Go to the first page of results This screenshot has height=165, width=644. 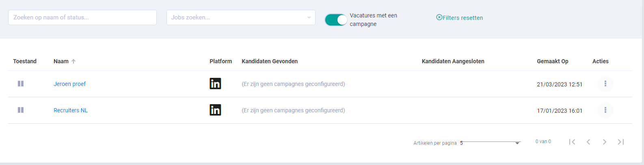tap(572, 141)
